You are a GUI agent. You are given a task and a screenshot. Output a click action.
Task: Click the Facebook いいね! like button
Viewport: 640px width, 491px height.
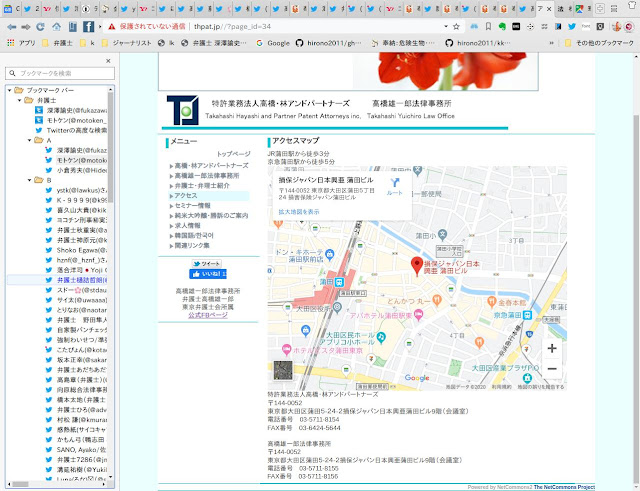pos(208,274)
